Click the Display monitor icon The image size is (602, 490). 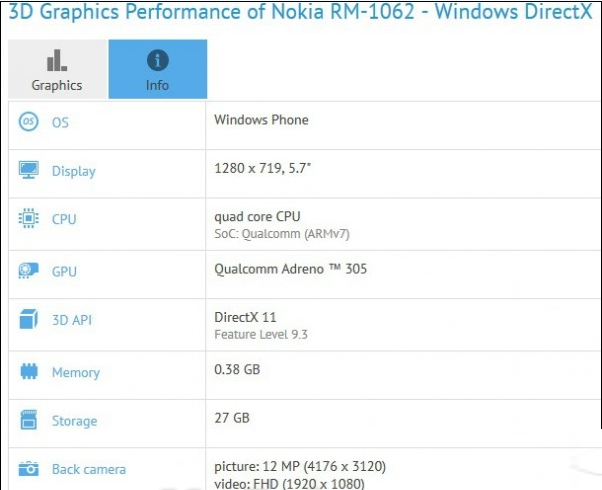(28, 170)
